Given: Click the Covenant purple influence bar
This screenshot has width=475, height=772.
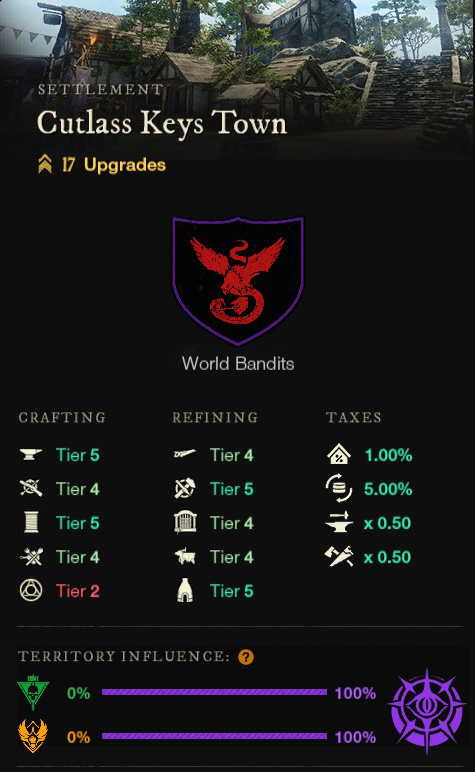Looking at the screenshot, I should [x=214, y=736].
